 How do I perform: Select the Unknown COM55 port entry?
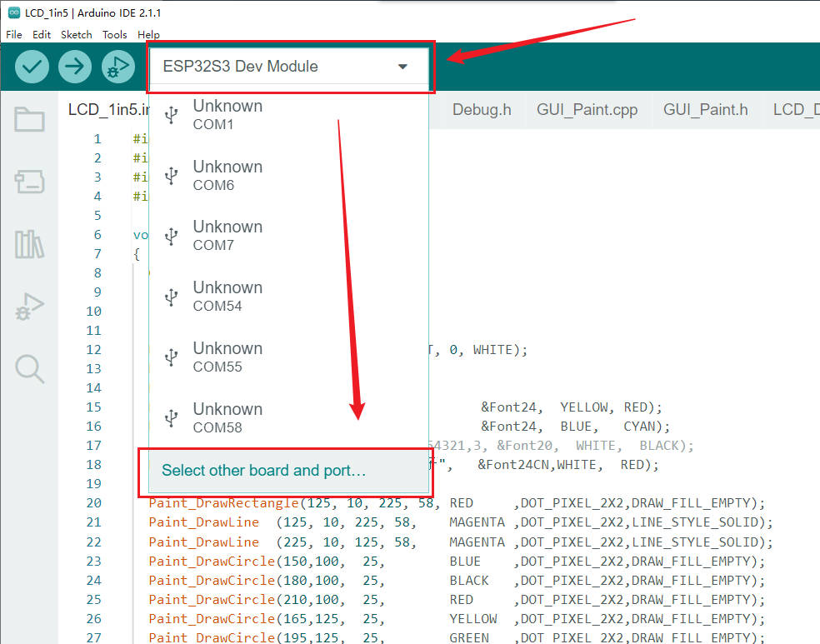pyautogui.click(x=289, y=357)
